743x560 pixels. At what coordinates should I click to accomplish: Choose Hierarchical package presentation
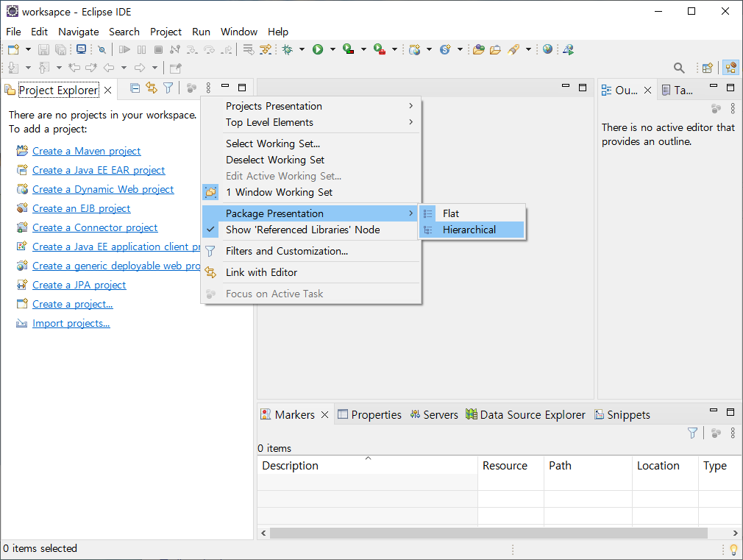click(x=472, y=230)
